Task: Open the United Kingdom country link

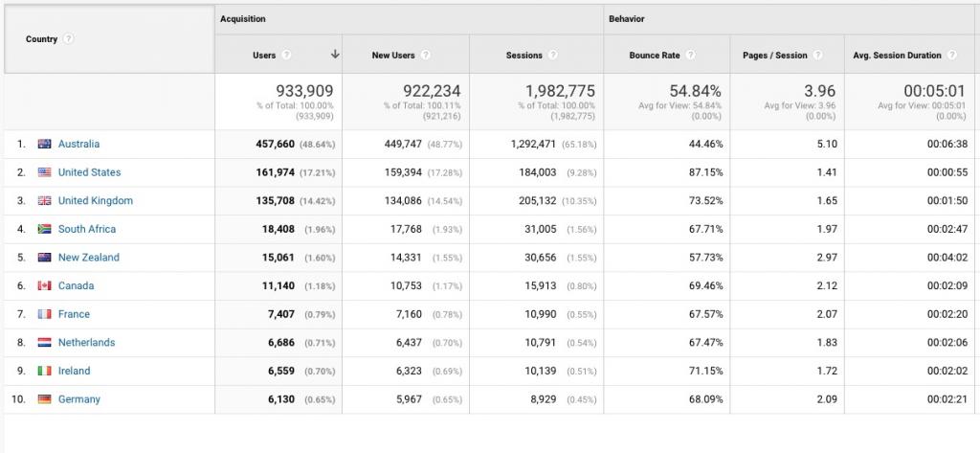Action: [x=95, y=201]
